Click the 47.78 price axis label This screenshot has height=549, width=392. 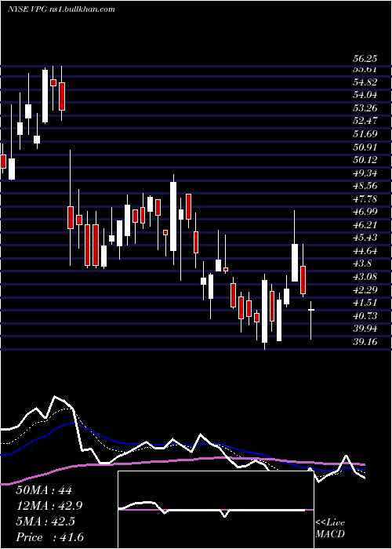[x=365, y=199]
